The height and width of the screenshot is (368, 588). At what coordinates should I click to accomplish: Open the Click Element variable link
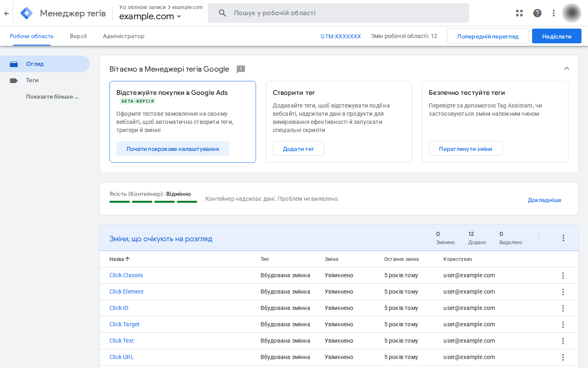[x=127, y=292]
